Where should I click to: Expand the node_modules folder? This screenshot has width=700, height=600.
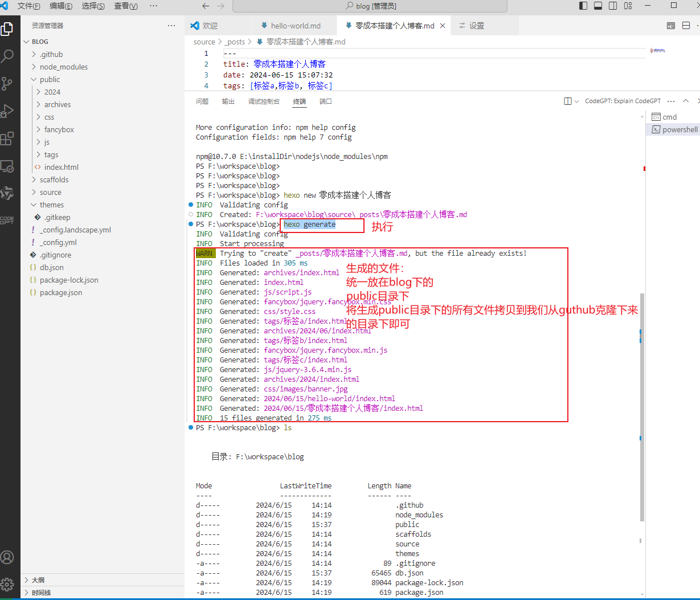(63, 67)
